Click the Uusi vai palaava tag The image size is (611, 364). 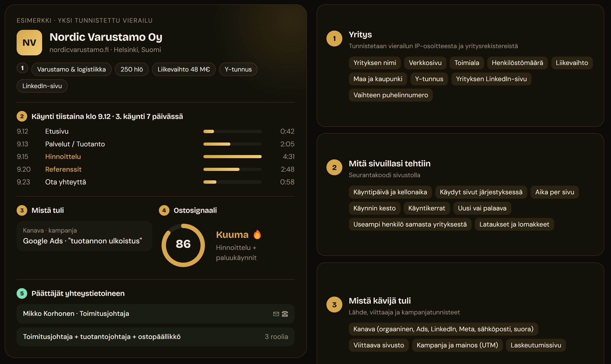pyautogui.click(x=482, y=208)
